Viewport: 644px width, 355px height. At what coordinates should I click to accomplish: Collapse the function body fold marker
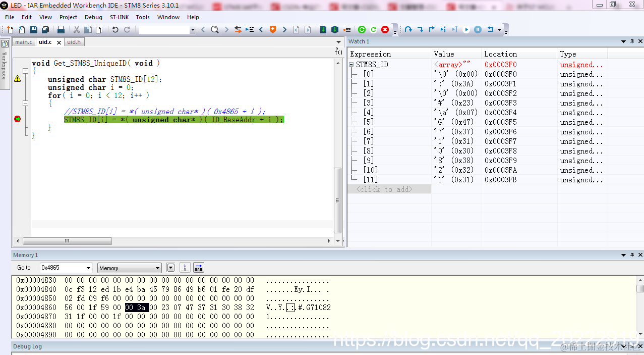(25, 71)
